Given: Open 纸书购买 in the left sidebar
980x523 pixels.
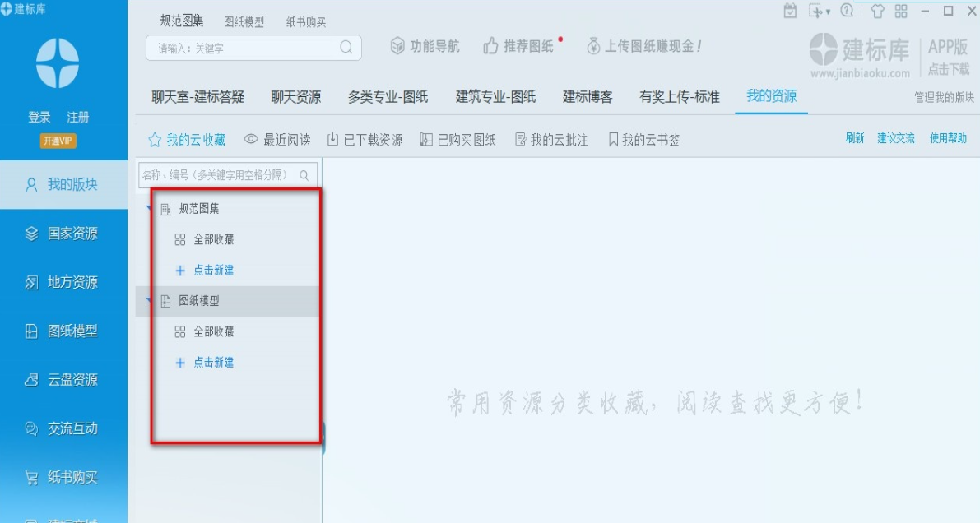Looking at the screenshot, I should point(63,477).
